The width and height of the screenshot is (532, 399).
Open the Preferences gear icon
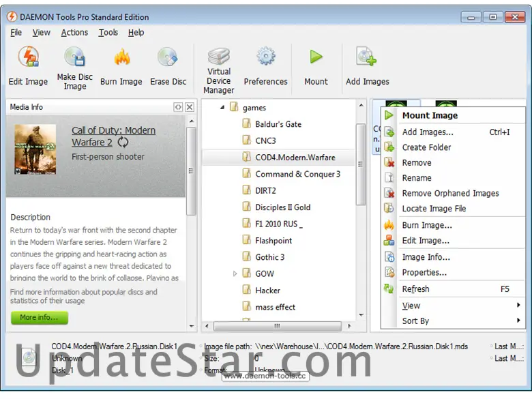[x=266, y=56]
